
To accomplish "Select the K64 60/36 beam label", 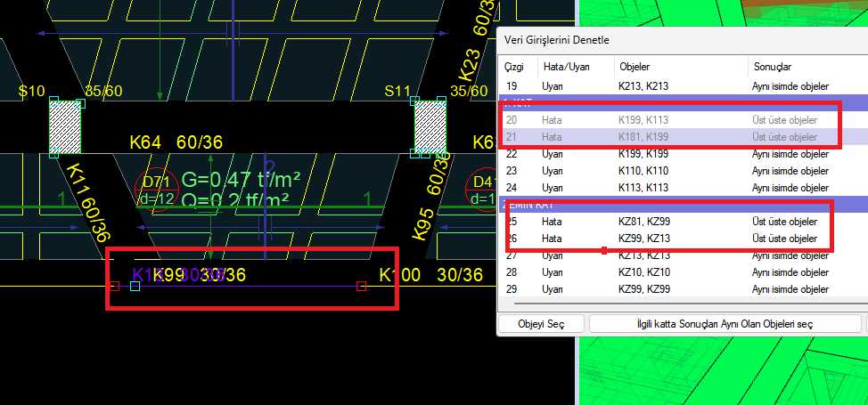I will (x=176, y=143).
